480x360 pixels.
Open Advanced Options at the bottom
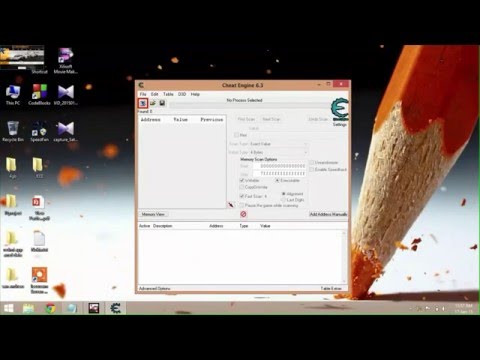(x=154, y=288)
